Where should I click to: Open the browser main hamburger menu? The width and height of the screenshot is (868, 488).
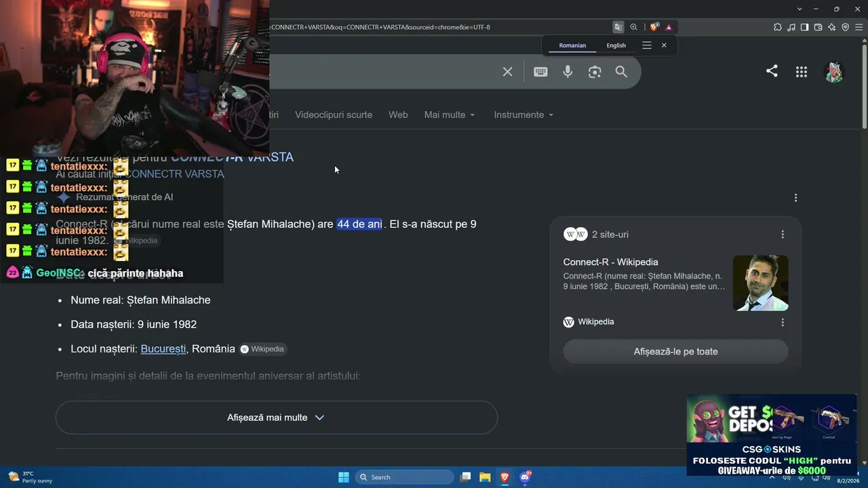pos(859,27)
